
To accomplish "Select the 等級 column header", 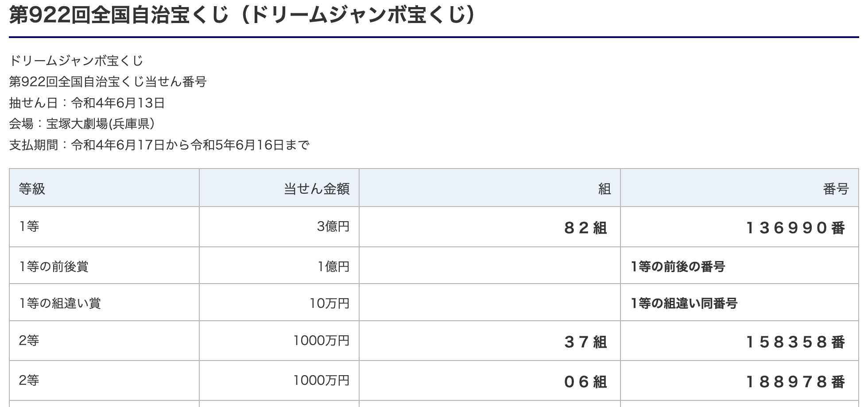I will point(32,189).
